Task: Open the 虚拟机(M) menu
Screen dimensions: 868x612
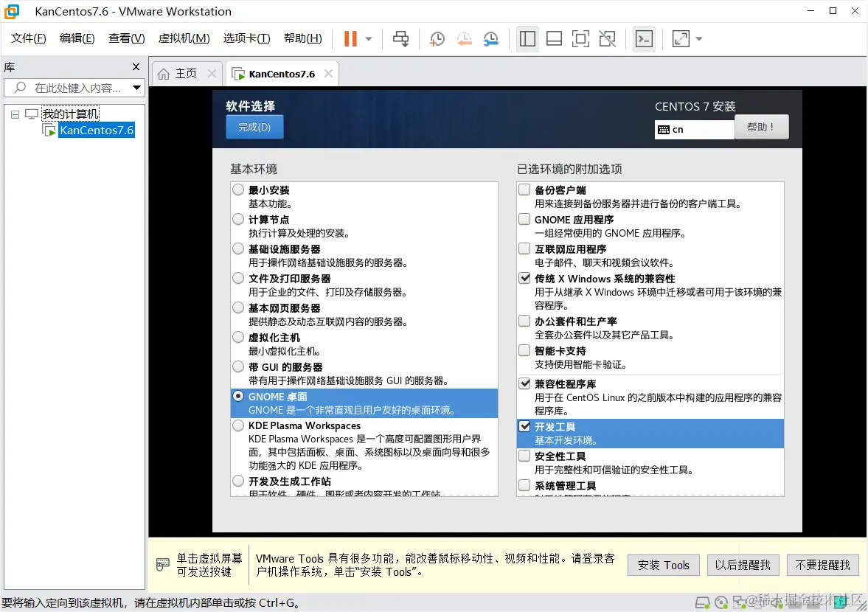Action: pyautogui.click(x=183, y=38)
